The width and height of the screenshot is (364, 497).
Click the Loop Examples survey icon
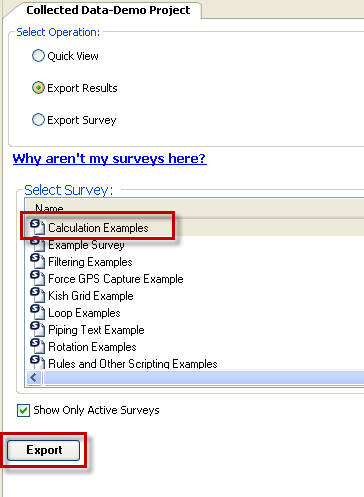37,312
